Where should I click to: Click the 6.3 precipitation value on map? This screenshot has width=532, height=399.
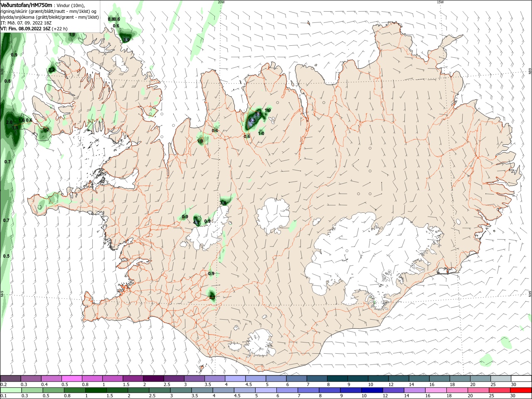tap(252, 121)
